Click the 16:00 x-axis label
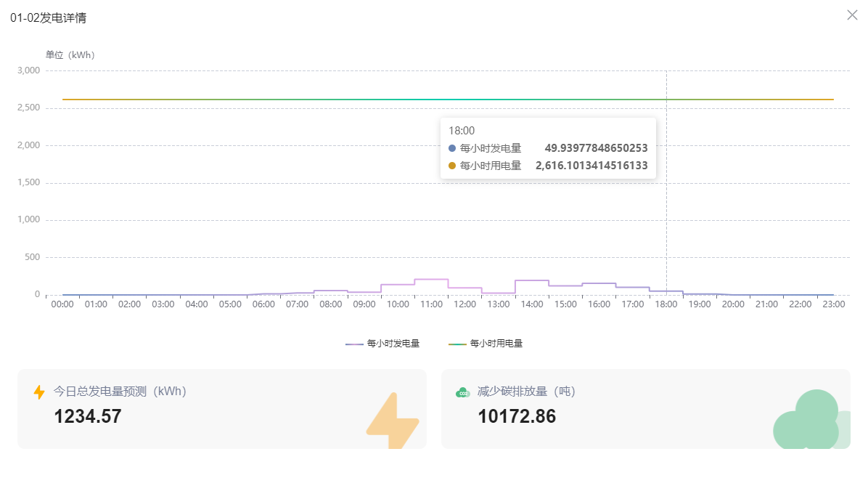The width and height of the screenshot is (868, 478). (x=599, y=304)
